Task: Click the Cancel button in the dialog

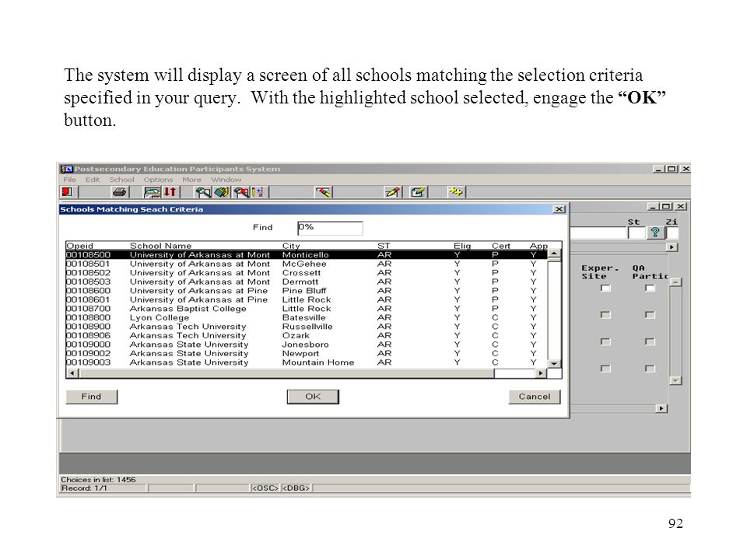Action: (535, 397)
